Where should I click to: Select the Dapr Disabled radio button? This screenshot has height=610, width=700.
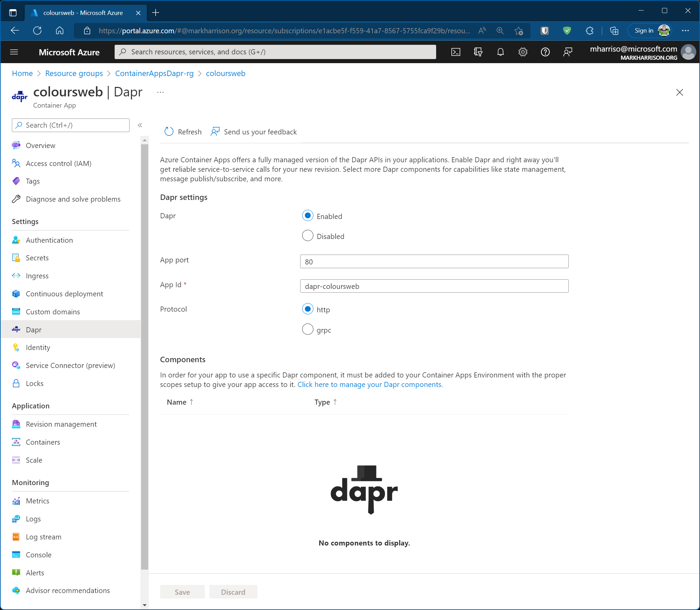(x=308, y=236)
